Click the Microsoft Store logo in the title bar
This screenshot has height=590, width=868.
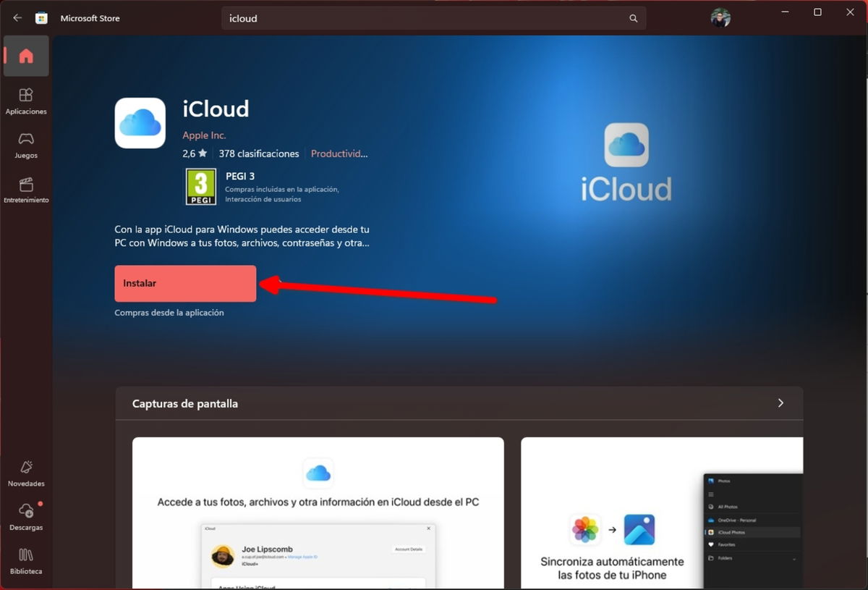pyautogui.click(x=43, y=17)
